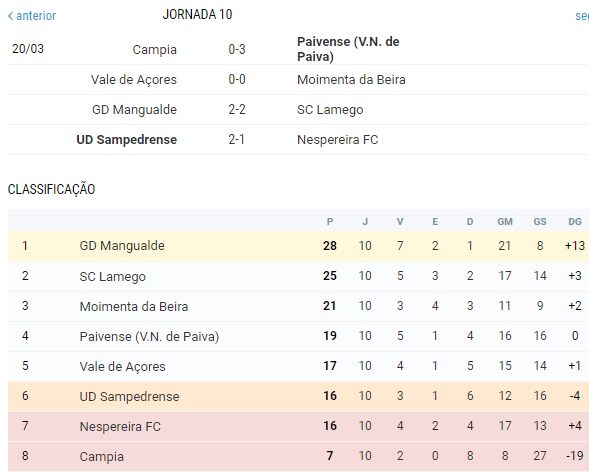Click the P points column header

point(330,222)
